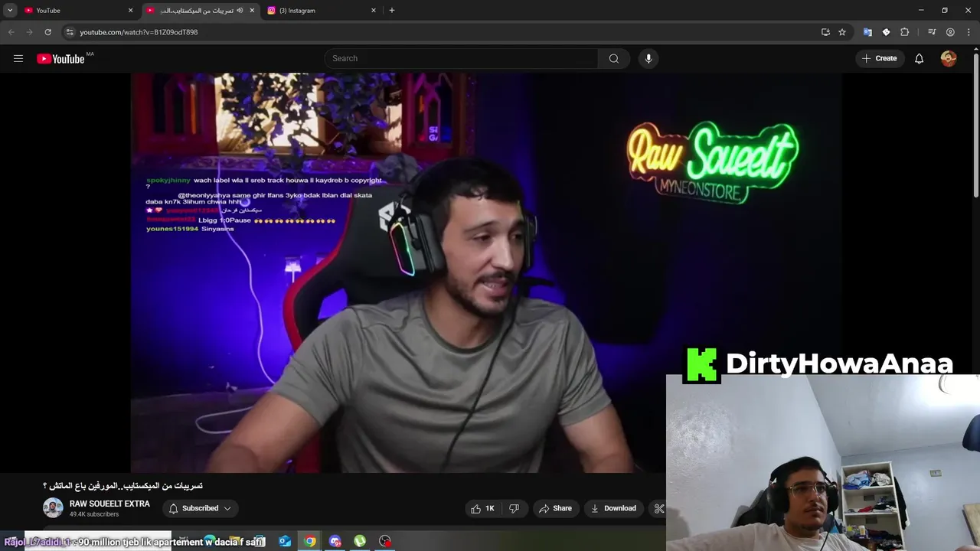980x551 pixels.
Task: Open RAW SOUEELT EXTRA channel avatar
Action: click(53, 508)
